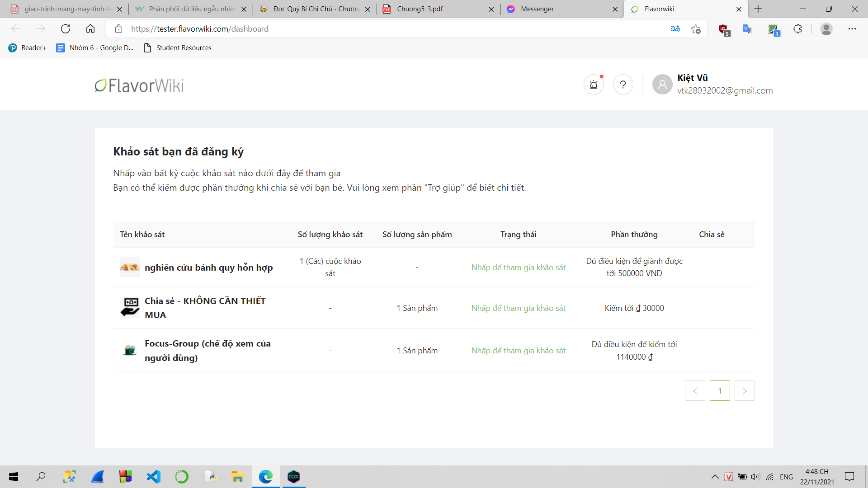Go to next page arrow in pagination
Screen dimensions: 868x488
pos(745,391)
